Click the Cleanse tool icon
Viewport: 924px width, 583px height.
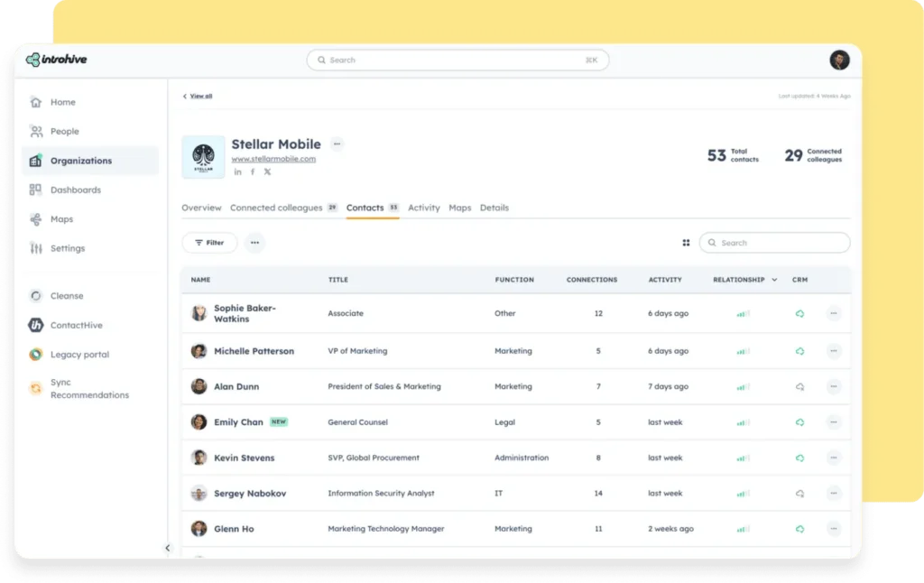33,295
